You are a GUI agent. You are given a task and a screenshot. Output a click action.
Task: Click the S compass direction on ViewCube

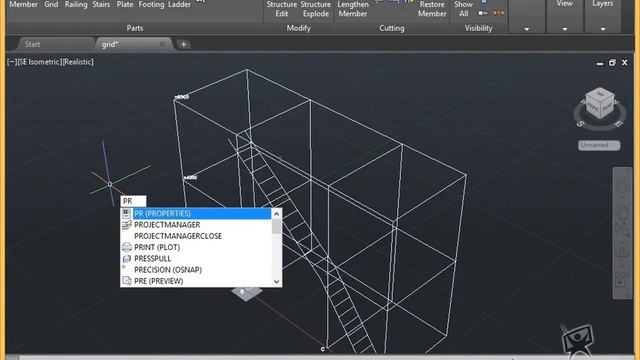coord(580,124)
